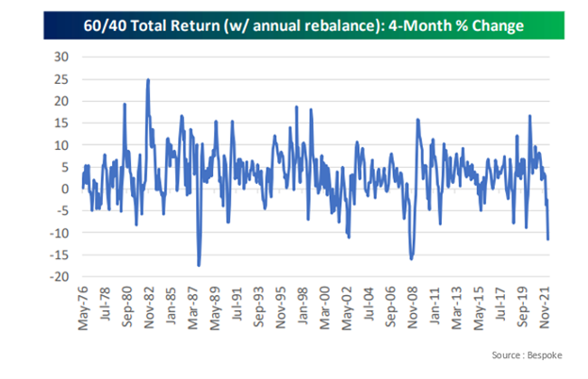Click the y-axis label 5

click(x=65, y=167)
